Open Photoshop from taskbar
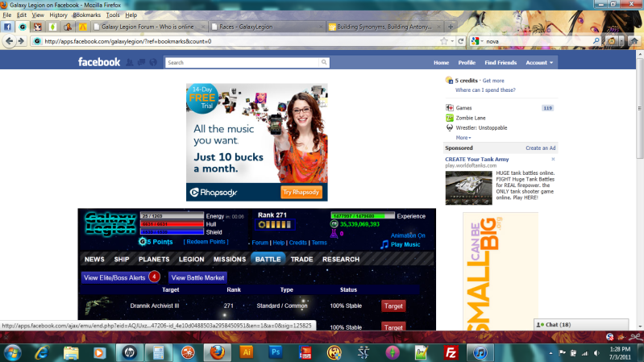Viewport: 644px width, 362px height. (276, 352)
